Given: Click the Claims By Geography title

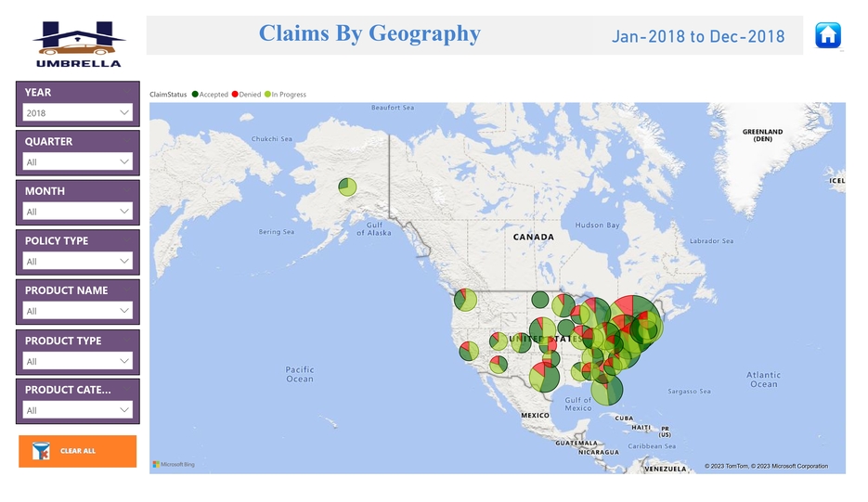Looking at the screenshot, I should click(369, 34).
